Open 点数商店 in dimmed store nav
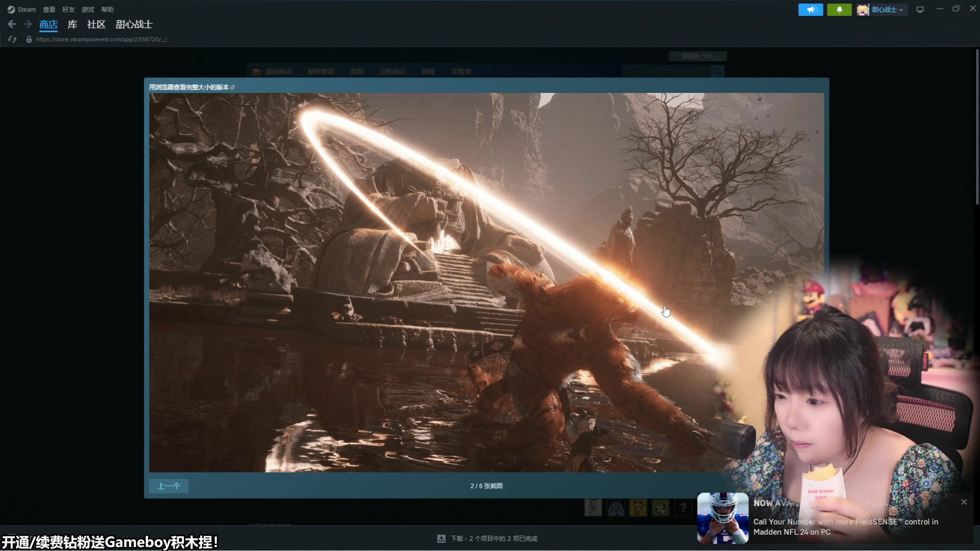 tap(392, 72)
